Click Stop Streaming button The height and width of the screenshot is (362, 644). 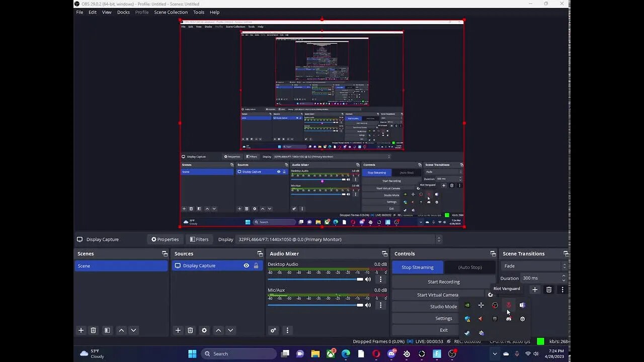pyautogui.click(x=418, y=267)
